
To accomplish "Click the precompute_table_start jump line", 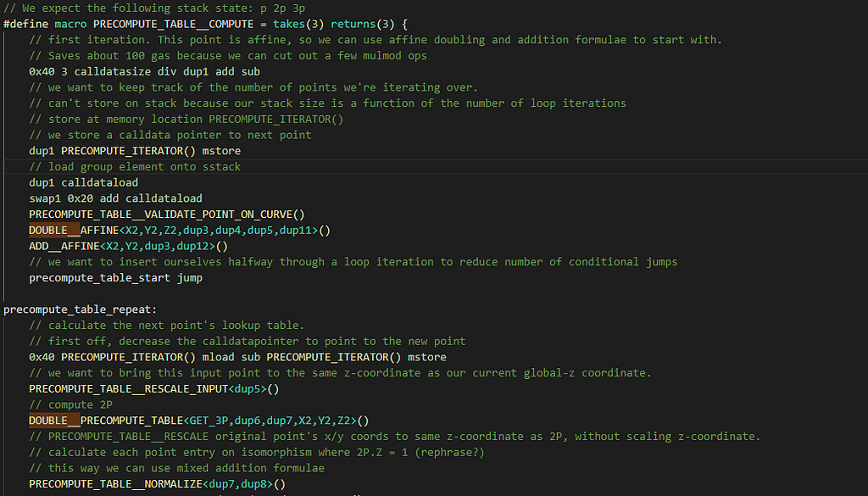I will (115, 278).
